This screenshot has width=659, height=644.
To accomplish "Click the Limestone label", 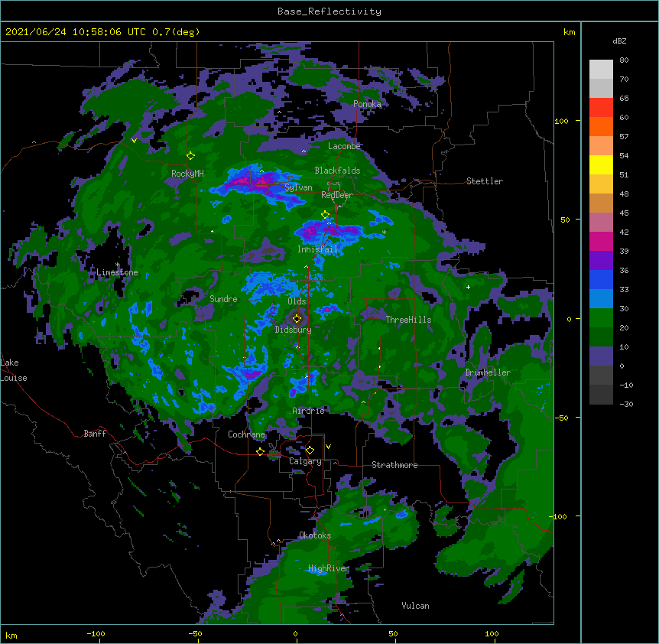I will point(117,272).
